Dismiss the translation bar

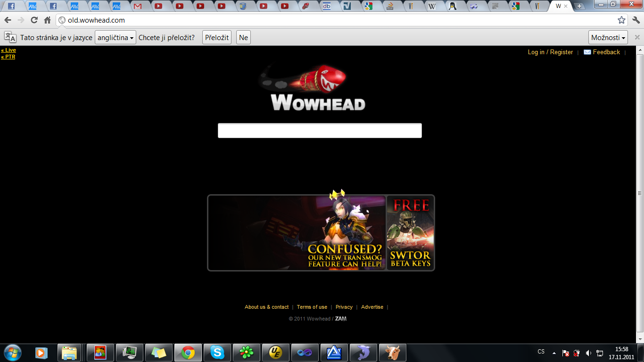click(x=637, y=37)
